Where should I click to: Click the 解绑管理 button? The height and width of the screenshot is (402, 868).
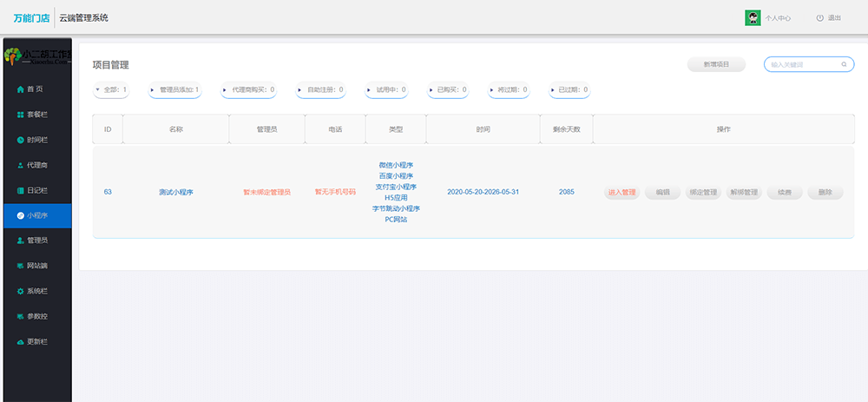coord(744,192)
